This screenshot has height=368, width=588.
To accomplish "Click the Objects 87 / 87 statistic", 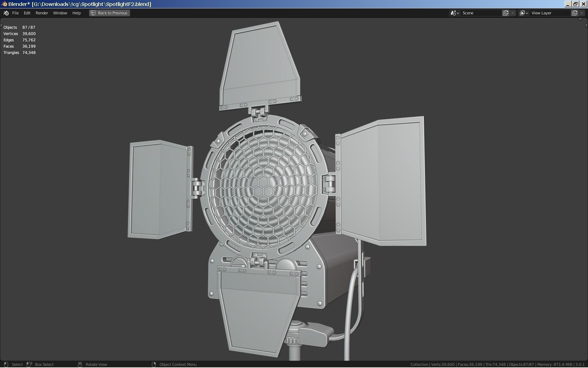I will (x=19, y=27).
